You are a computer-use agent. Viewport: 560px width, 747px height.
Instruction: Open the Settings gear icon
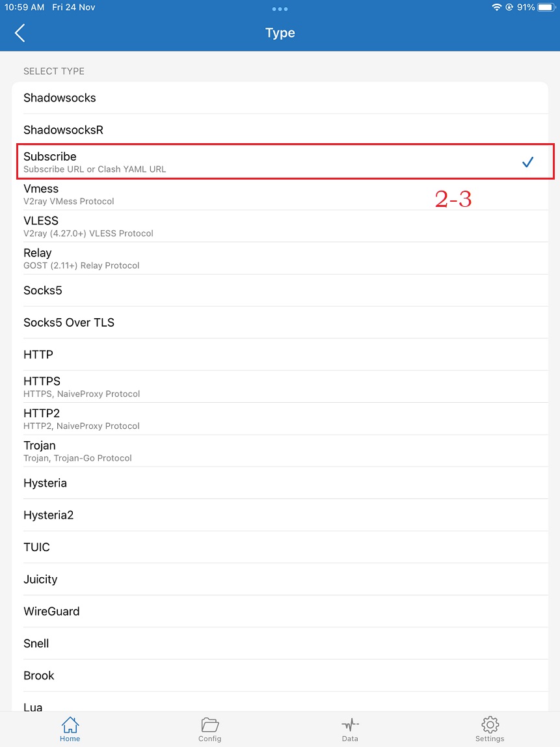490,725
